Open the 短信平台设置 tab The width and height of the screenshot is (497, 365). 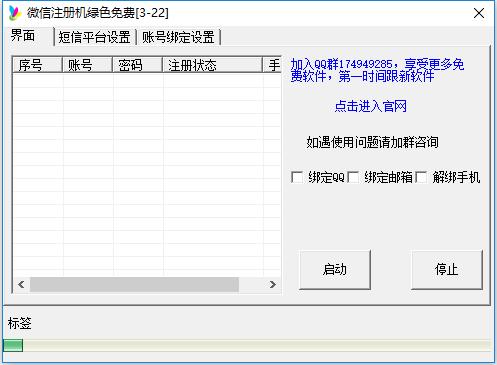click(x=94, y=37)
